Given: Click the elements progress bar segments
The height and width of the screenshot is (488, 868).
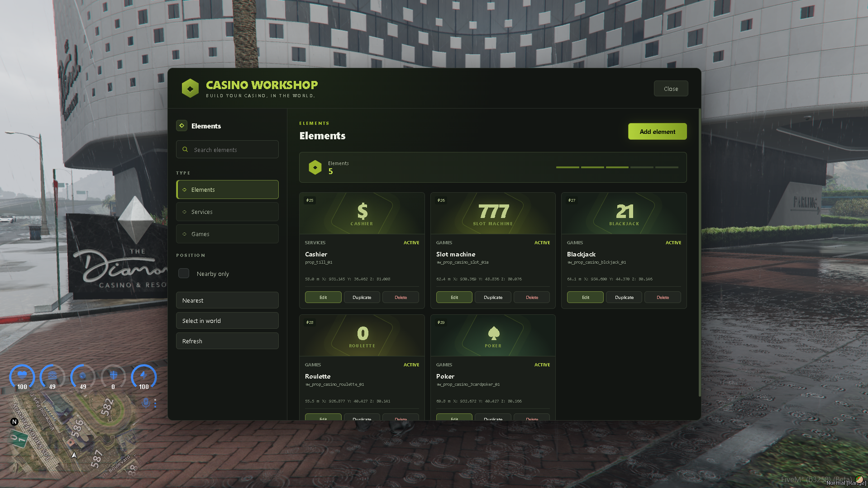Looking at the screenshot, I should (x=617, y=167).
